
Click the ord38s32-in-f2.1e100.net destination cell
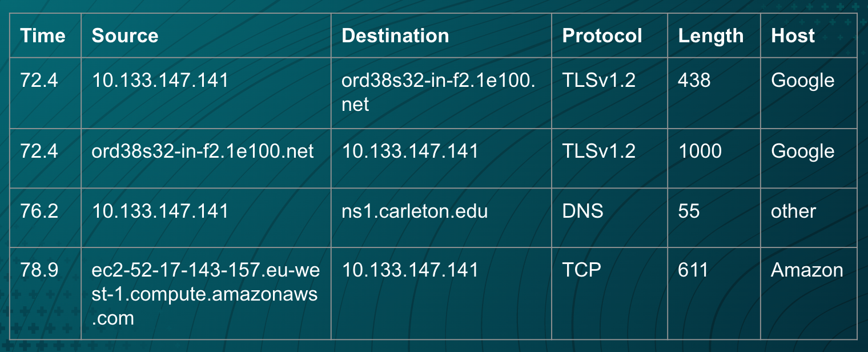tap(438, 92)
